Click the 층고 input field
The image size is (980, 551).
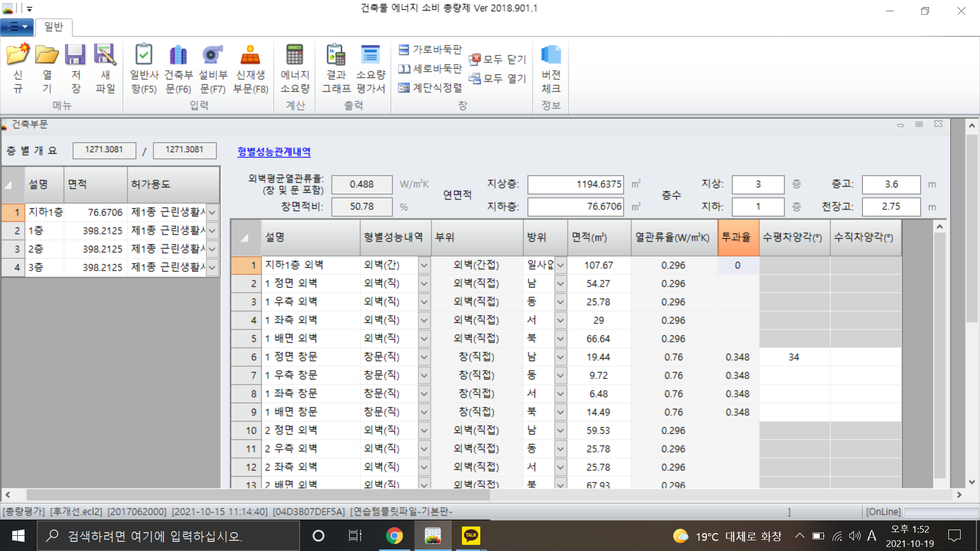click(891, 184)
